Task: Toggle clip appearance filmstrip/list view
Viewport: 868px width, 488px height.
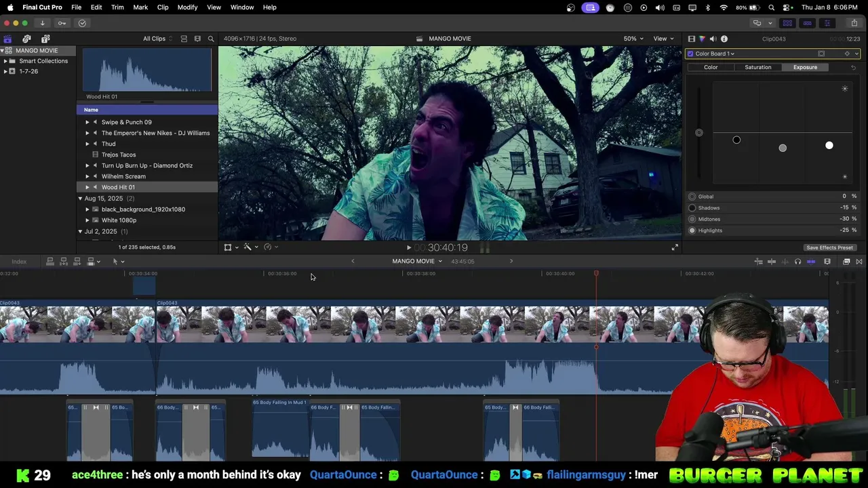Action: (x=184, y=39)
